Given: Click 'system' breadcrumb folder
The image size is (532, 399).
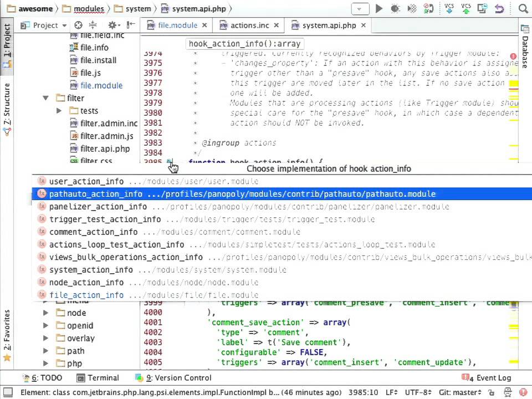Looking at the screenshot, I should [132, 9].
